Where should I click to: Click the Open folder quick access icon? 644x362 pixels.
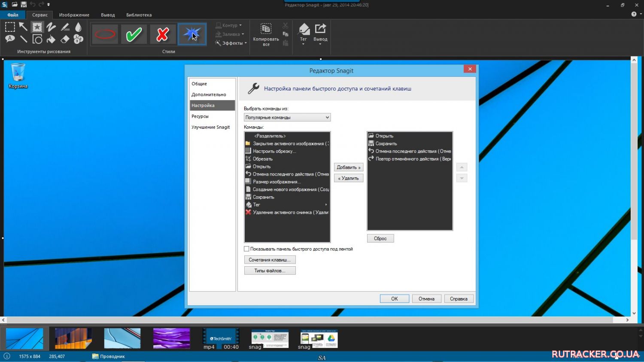click(x=15, y=4)
